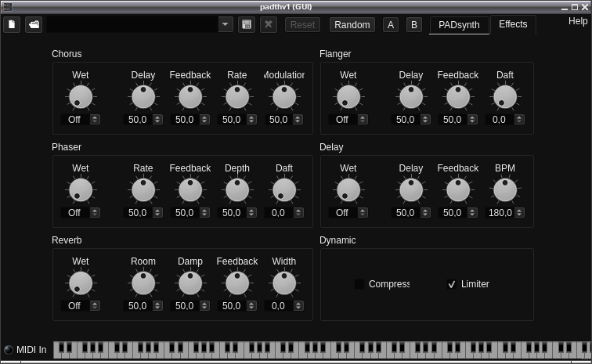Click the Chorus Rate knob
The height and width of the screenshot is (364, 592).
pyautogui.click(x=237, y=96)
